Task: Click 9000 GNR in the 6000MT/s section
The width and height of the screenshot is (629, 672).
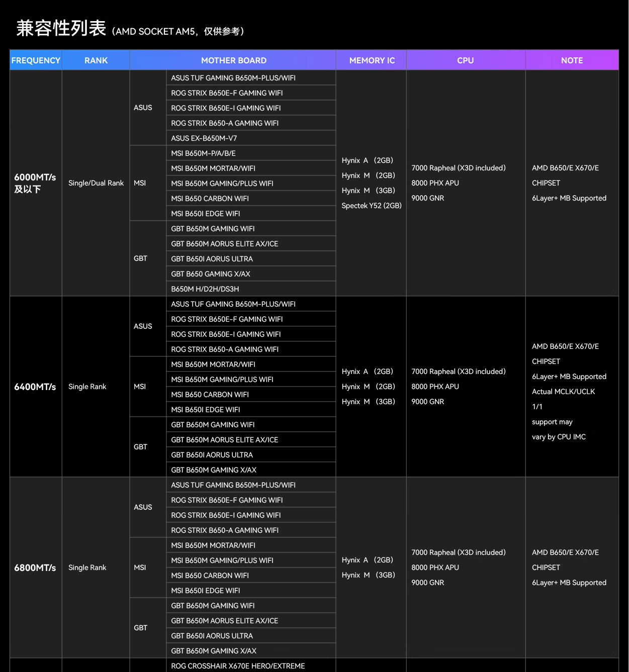Action: [428, 198]
